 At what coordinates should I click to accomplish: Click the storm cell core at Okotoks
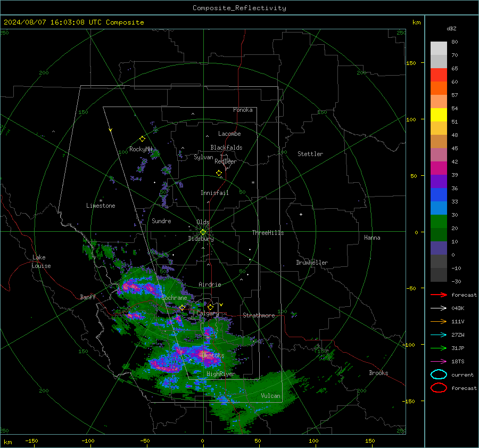pyautogui.click(x=204, y=355)
